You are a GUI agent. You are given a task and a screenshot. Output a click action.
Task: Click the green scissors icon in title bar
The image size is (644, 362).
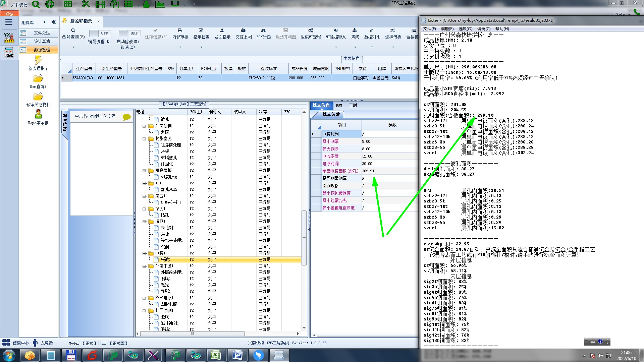[86, 4]
